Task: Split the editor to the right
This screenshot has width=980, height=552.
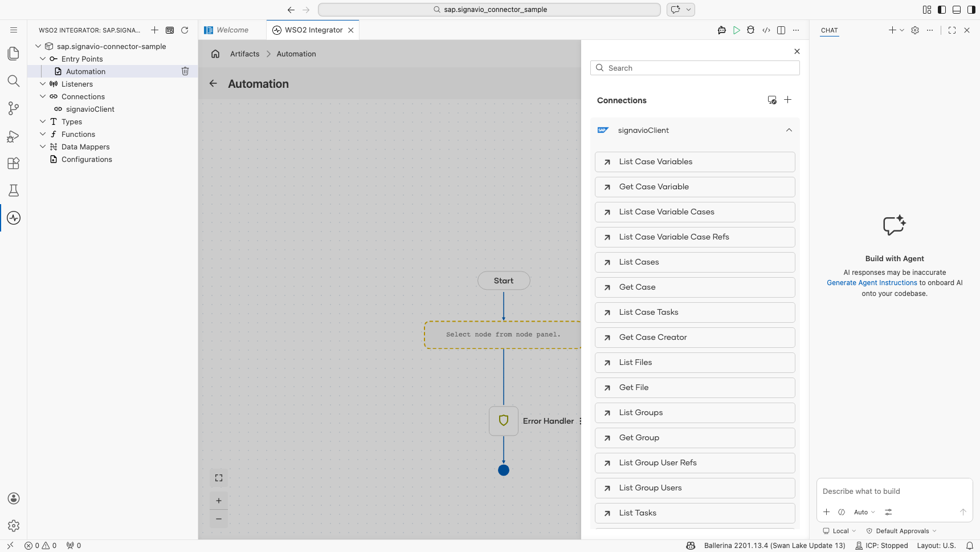Action: click(x=781, y=30)
